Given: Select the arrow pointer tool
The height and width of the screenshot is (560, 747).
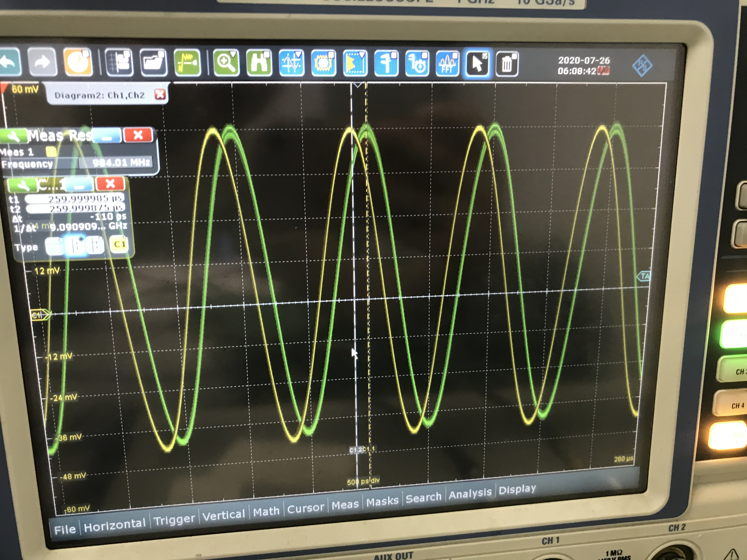Looking at the screenshot, I should [x=477, y=64].
